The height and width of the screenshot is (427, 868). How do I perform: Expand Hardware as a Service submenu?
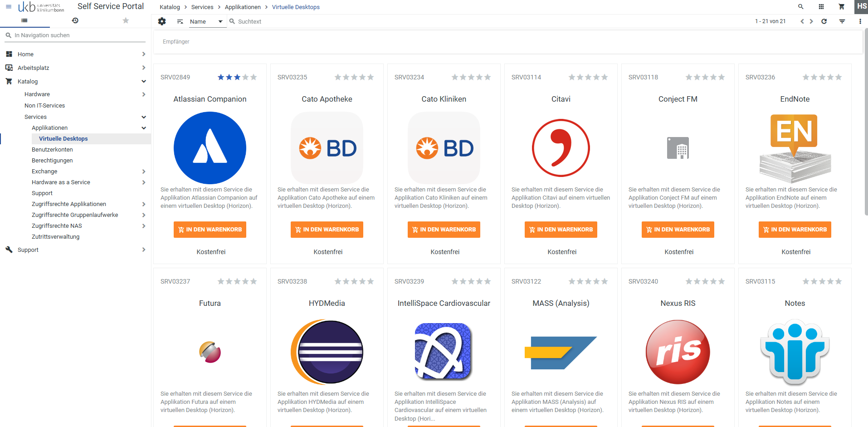tap(144, 182)
